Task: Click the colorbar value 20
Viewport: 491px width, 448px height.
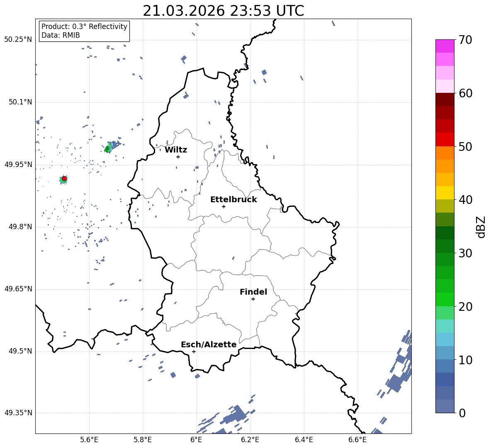Action: tap(465, 306)
